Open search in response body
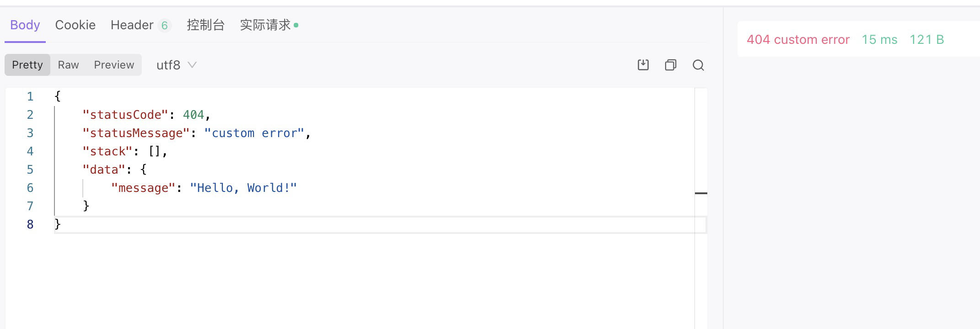The height and width of the screenshot is (329, 980). [x=698, y=65]
